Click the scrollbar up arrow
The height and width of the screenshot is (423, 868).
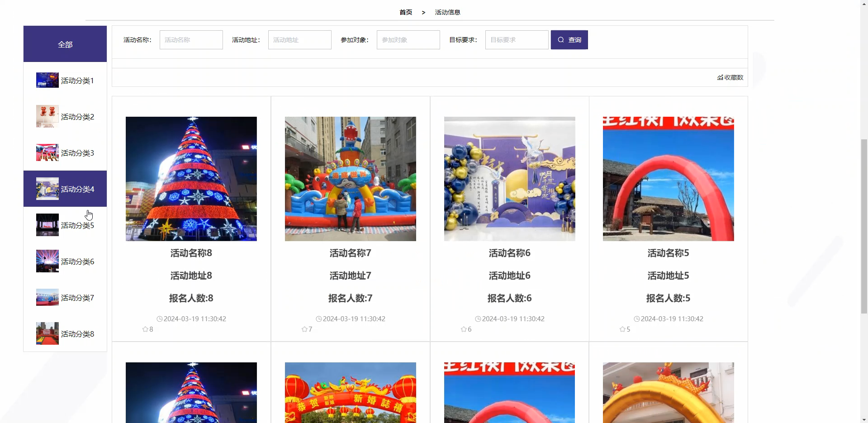pyautogui.click(x=864, y=3)
